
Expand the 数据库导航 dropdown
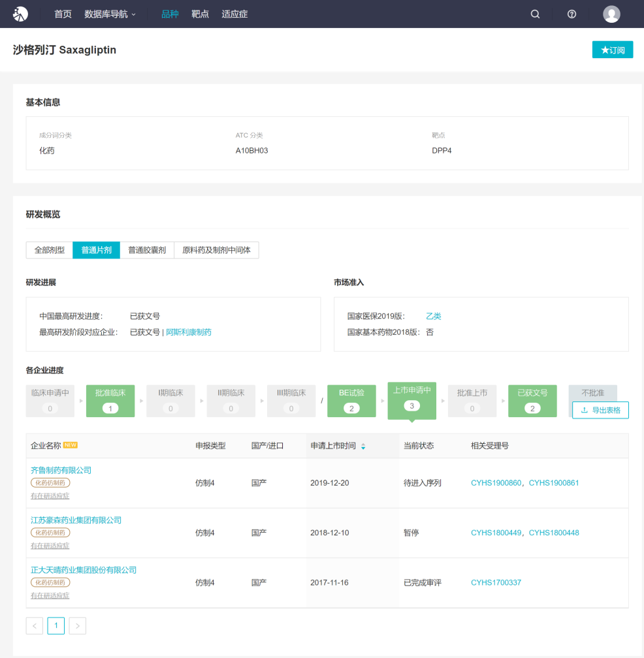click(x=110, y=14)
